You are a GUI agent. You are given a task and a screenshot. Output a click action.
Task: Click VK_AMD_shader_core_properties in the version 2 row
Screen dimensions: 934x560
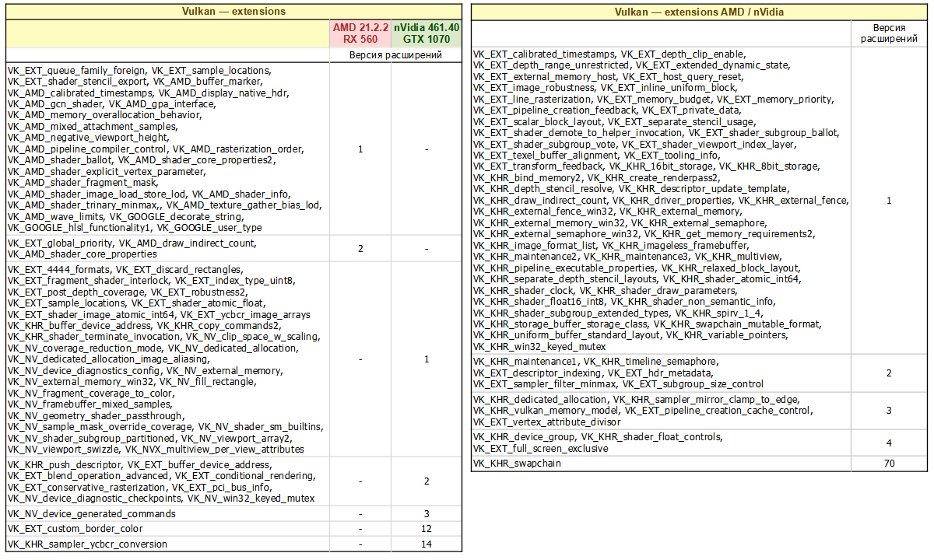click(x=82, y=254)
